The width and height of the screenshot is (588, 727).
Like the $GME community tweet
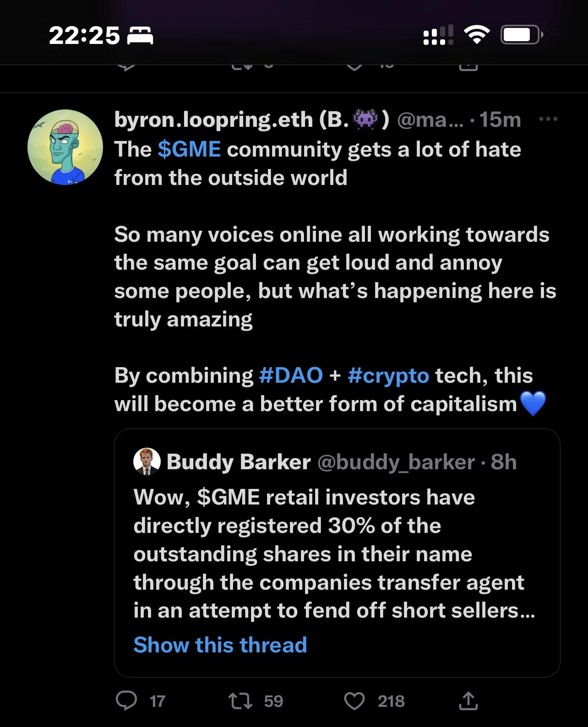tap(357, 700)
